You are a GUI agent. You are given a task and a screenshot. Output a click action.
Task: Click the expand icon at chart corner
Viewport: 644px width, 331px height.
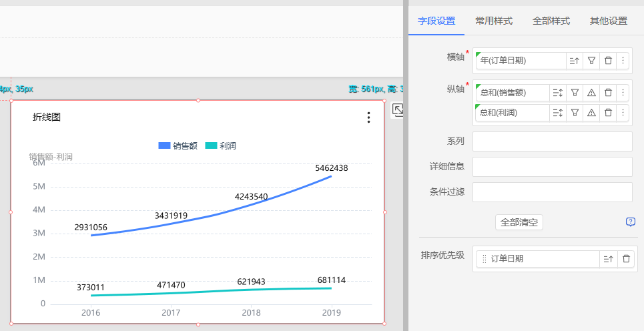(x=397, y=110)
